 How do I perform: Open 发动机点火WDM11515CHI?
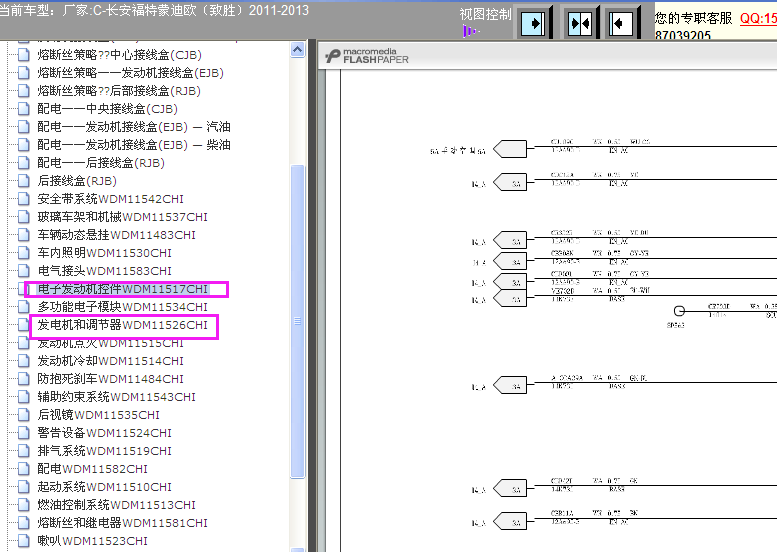(x=111, y=343)
